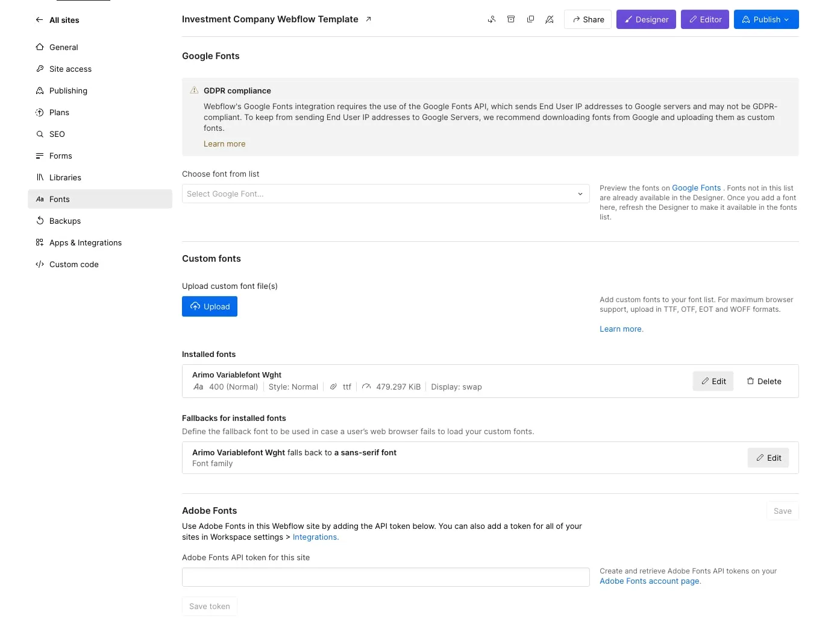
Task: Open the Google Fonts preview link
Action: [x=696, y=188]
